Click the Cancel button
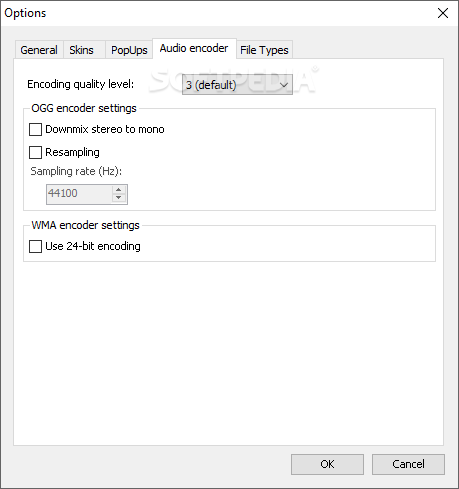 point(408,464)
